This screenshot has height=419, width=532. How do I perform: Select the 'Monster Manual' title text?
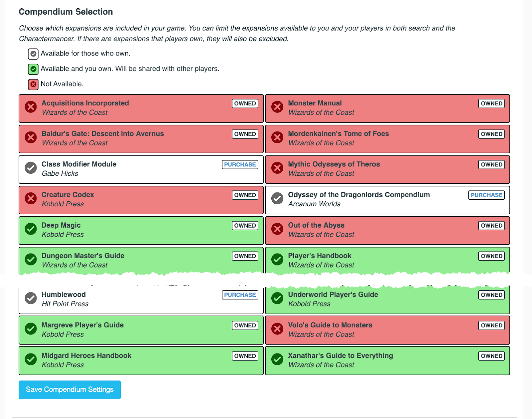pos(315,103)
